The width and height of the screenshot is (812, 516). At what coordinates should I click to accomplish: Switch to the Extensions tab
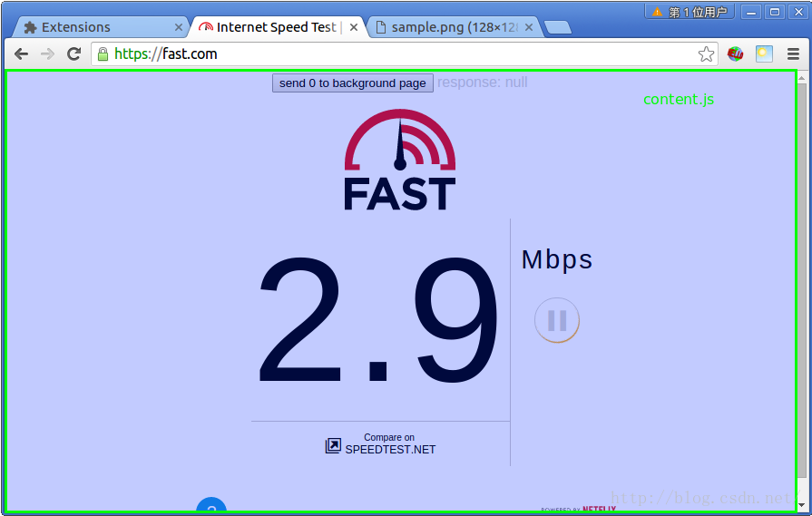pos(98,27)
